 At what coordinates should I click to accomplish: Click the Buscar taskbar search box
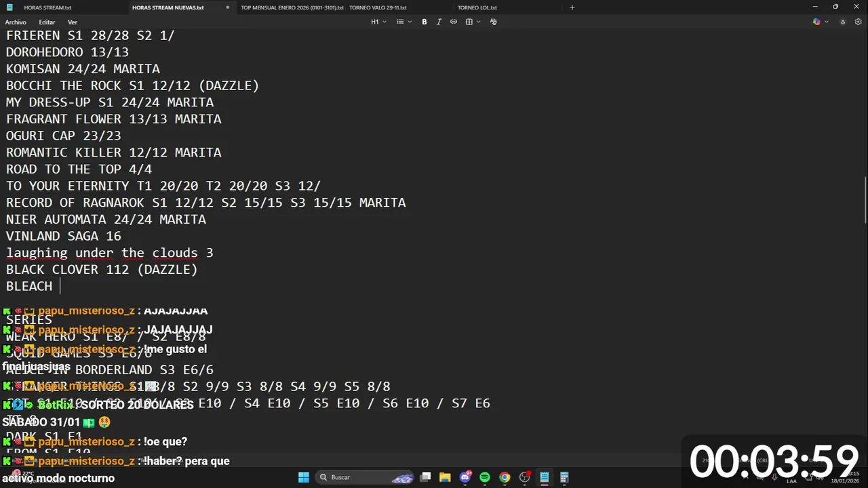click(365, 477)
